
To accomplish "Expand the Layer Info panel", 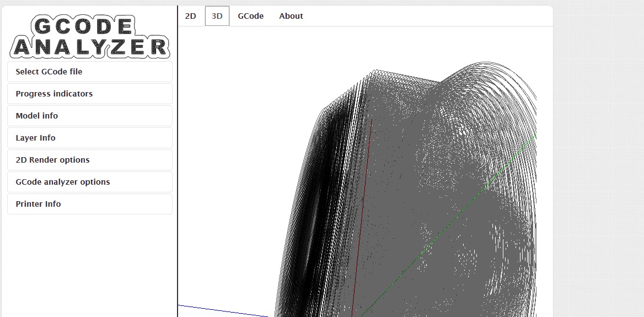I will tap(90, 138).
